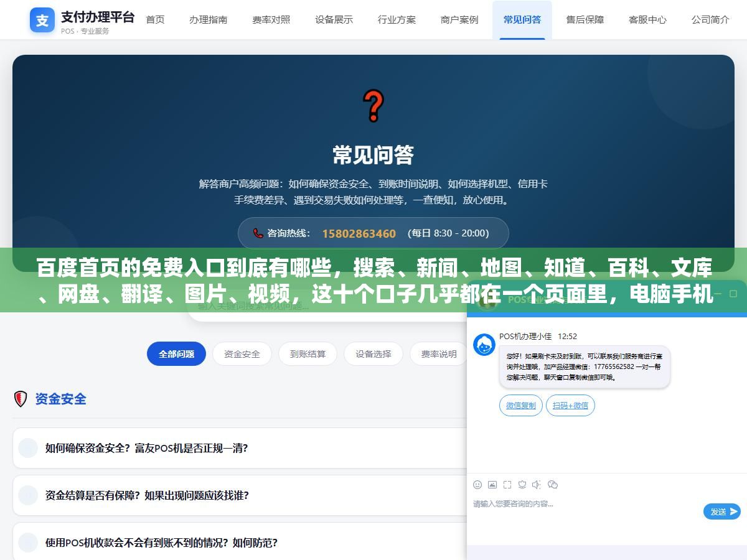
Task: Click the screenshot capture icon in chat
Action: [x=507, y=485]
